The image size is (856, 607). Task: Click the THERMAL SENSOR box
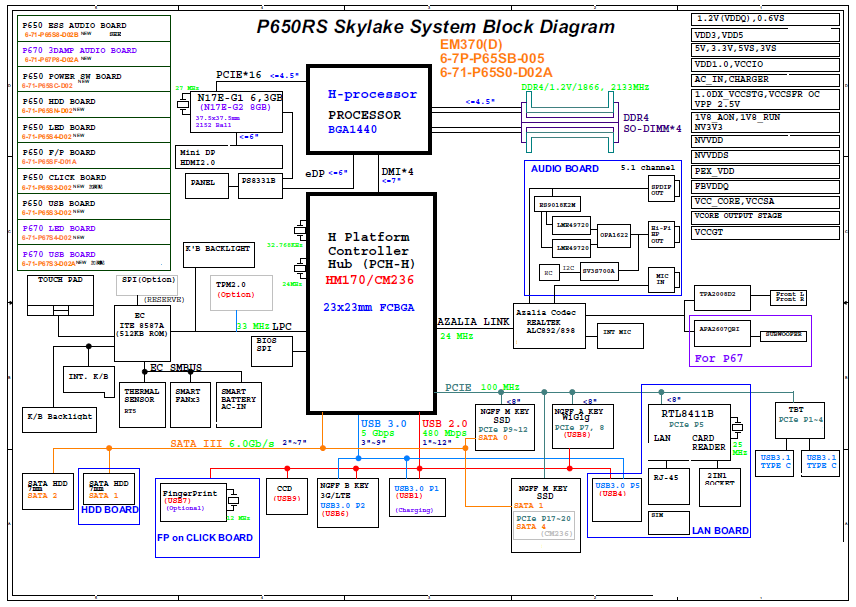[x=140, y=402]
